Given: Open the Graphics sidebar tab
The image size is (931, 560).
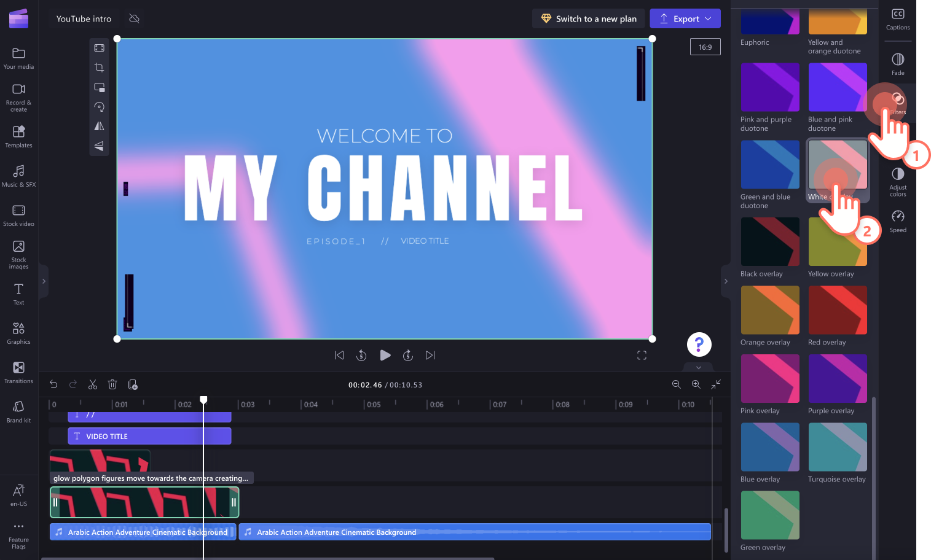Looking at the screenshot, I should [x=18, y=333].
